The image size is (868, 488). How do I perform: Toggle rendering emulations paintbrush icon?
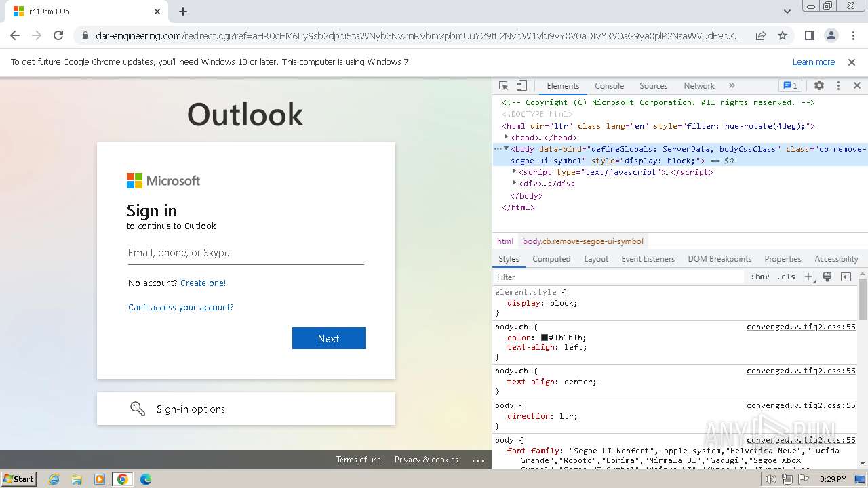827,277
